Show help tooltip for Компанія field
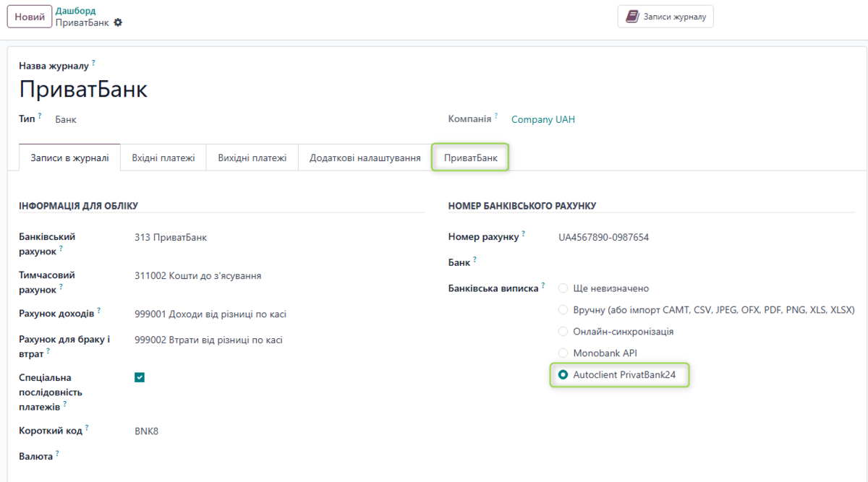 pos(496,115)
